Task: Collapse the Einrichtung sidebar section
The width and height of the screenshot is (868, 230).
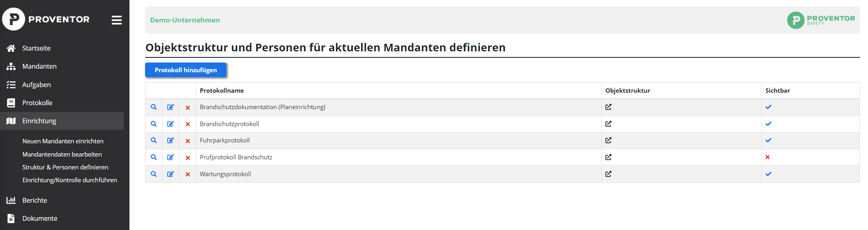Action: pos(62,121)
